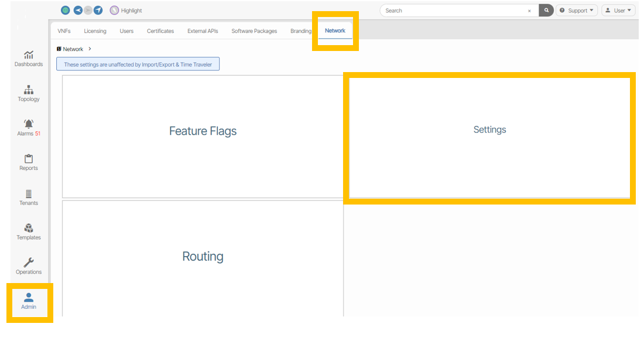Switch to the Licensing tab
The height and width of the screenshot is (344, 644).
click(95, 31)
